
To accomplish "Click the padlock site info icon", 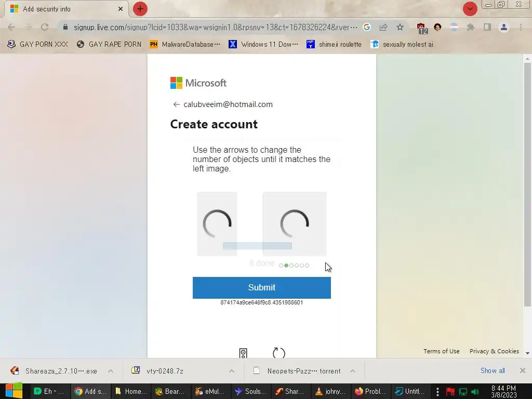I will tap(65, 27).
